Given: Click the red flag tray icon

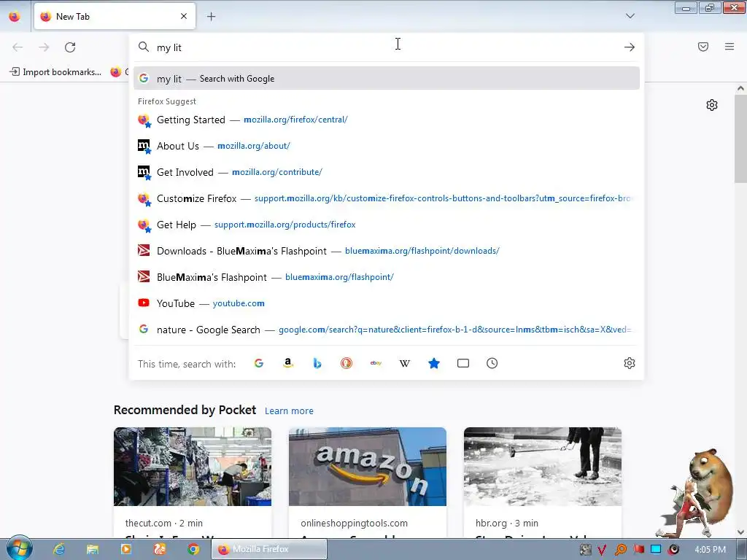Looking at the screenshot, I should coord(638,550).
